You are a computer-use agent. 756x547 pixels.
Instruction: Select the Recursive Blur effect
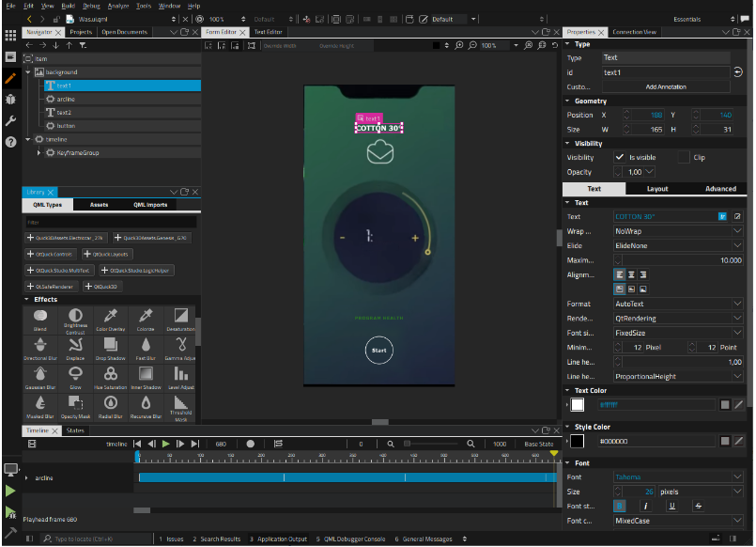[146, 407]
